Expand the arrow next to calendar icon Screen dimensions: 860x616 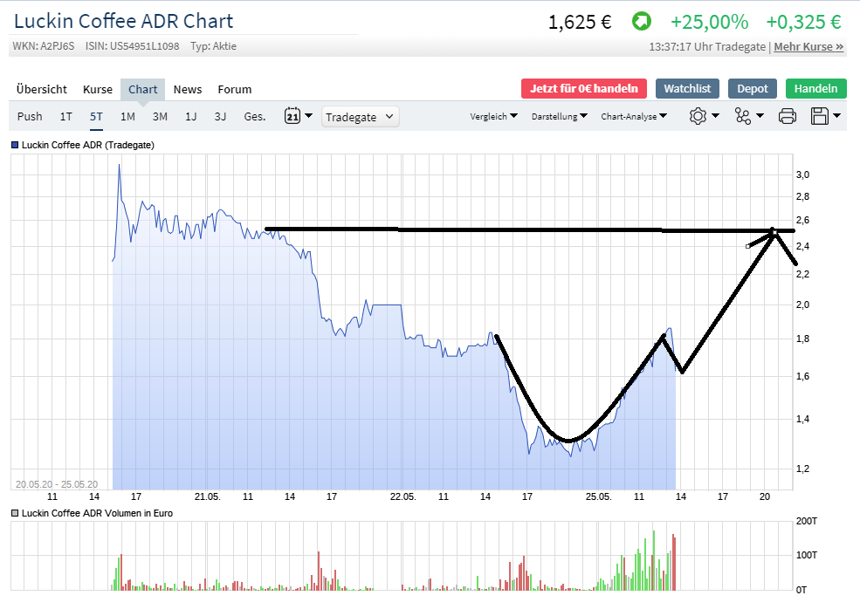pos(308,116)
